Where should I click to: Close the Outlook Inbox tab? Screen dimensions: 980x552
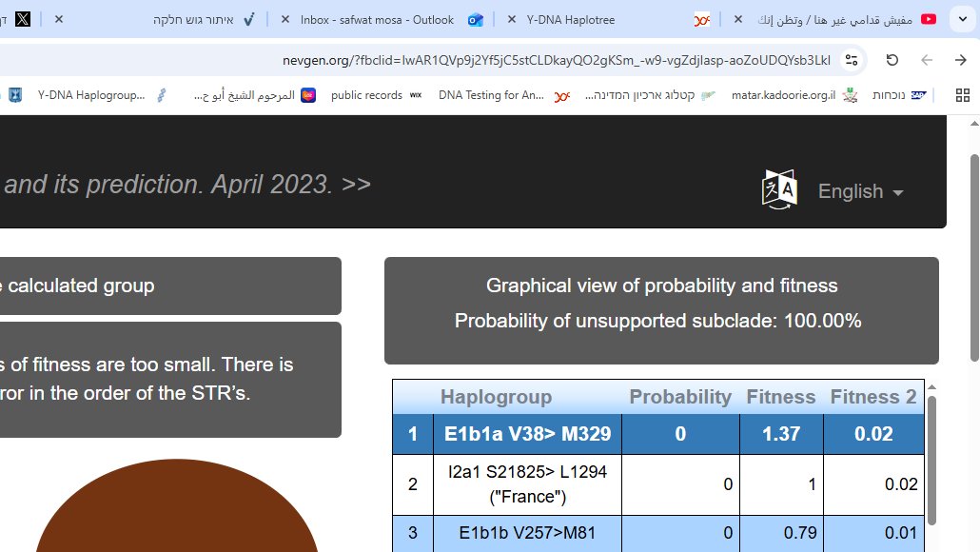285,19
